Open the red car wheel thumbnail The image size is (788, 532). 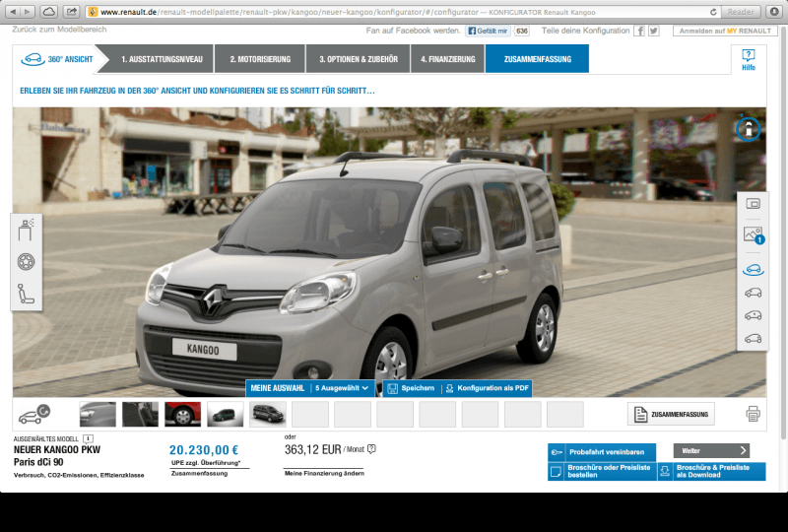(x=182, y=414)
